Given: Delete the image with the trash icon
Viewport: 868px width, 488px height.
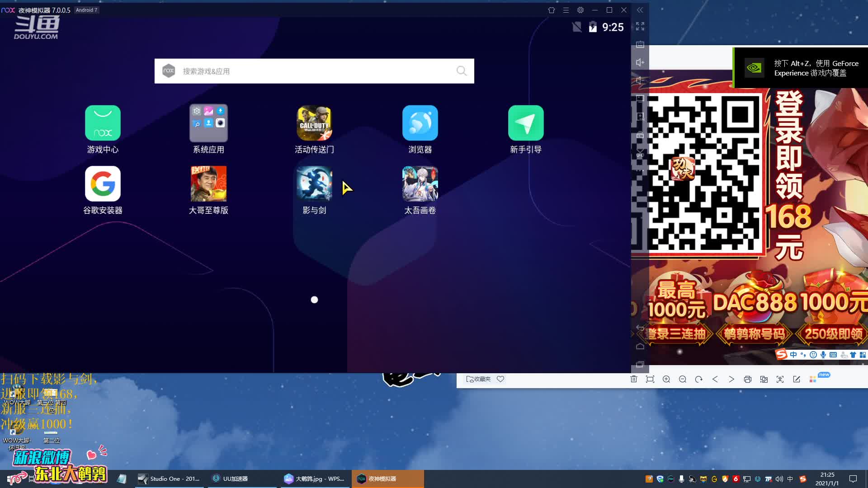Looking at the screenshot, I should pos(634,379).
